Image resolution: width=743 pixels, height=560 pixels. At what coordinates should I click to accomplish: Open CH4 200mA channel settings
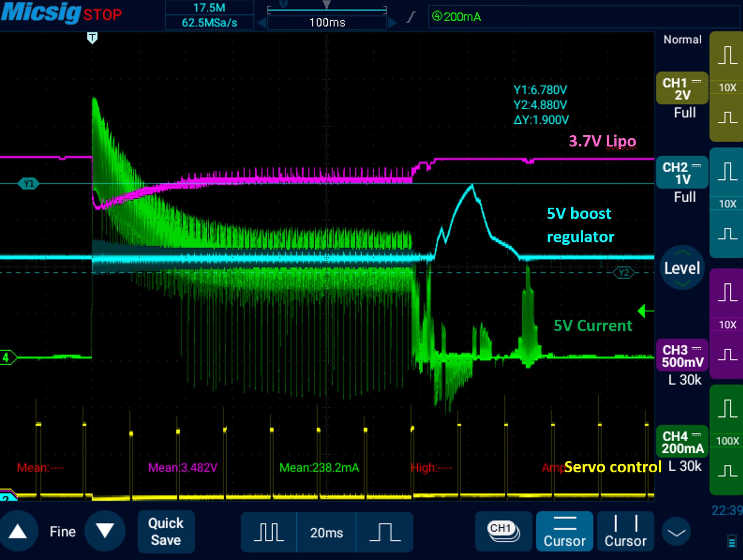click(682, 442)
